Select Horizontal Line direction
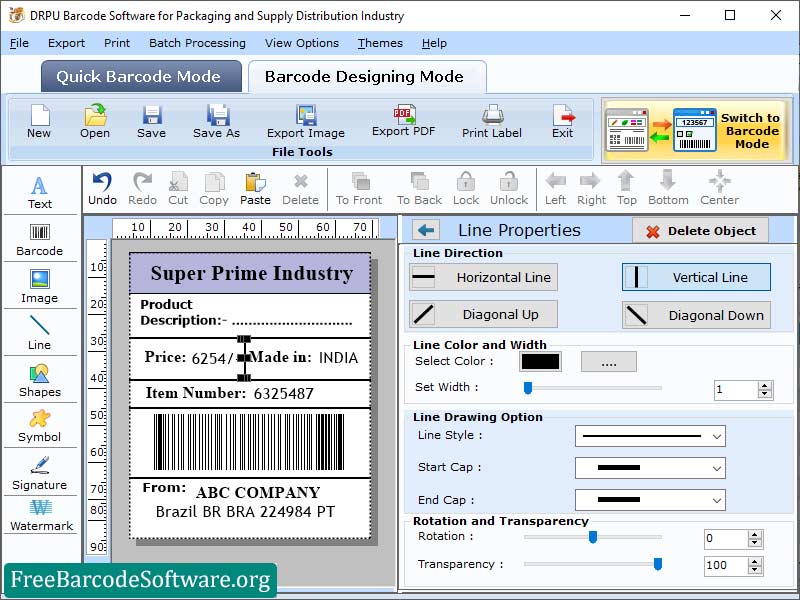This screenshot has width=800, height=600. (483, 277)
